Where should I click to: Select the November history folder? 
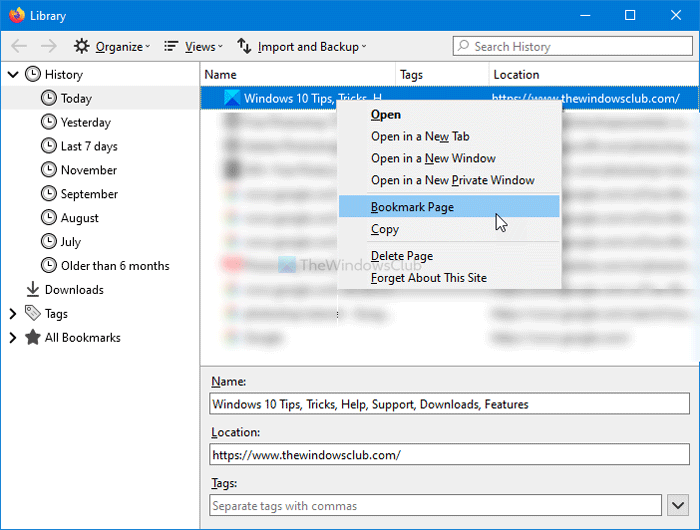point(88,170)
